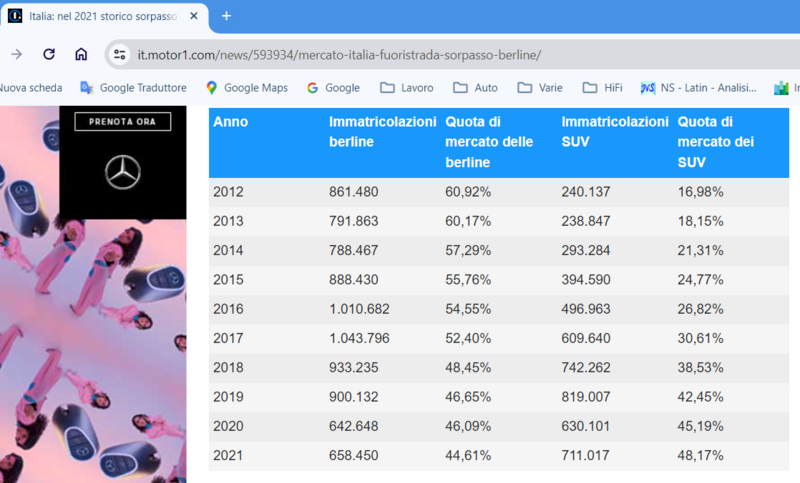The width and height of the screenshot is (800, 483).
Task: Go to the browser home page
Action: [81, 54]
